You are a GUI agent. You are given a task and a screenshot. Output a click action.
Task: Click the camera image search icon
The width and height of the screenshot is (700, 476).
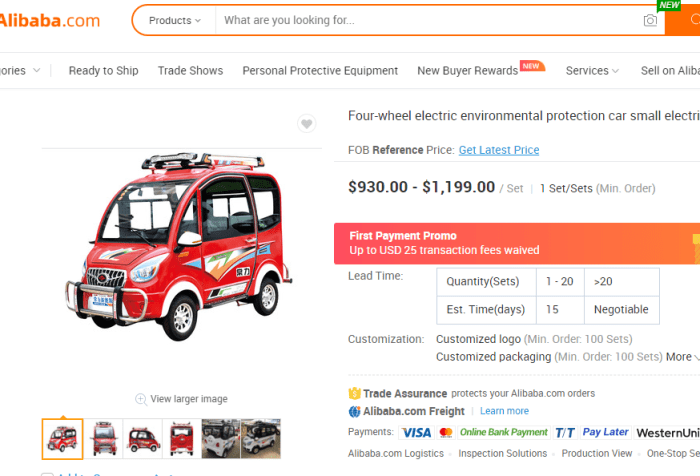click(651, 20)
